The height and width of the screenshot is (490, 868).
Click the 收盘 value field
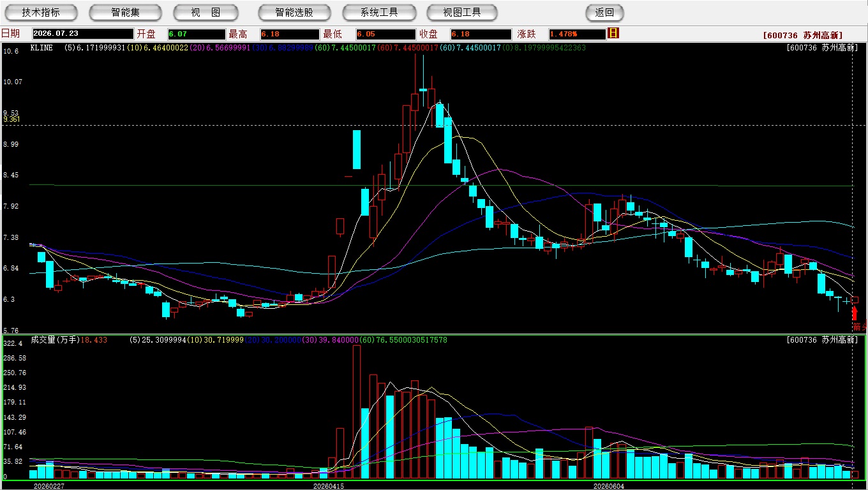481,34
